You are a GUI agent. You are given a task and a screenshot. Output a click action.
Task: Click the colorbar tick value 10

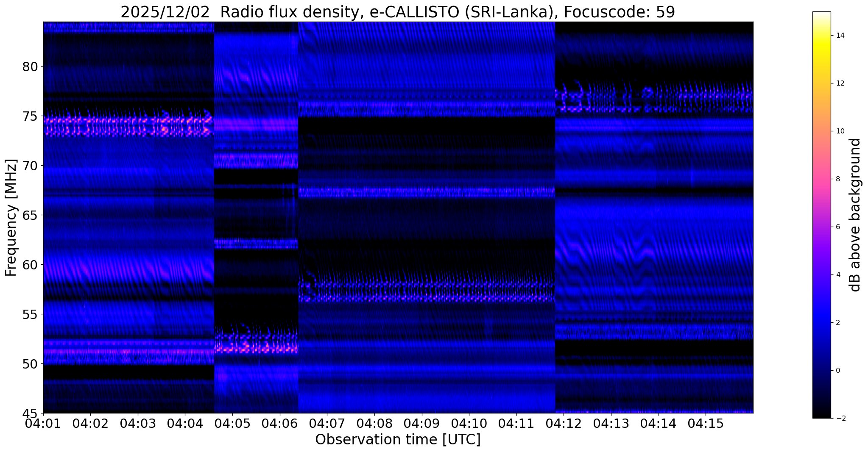[840, 131]
